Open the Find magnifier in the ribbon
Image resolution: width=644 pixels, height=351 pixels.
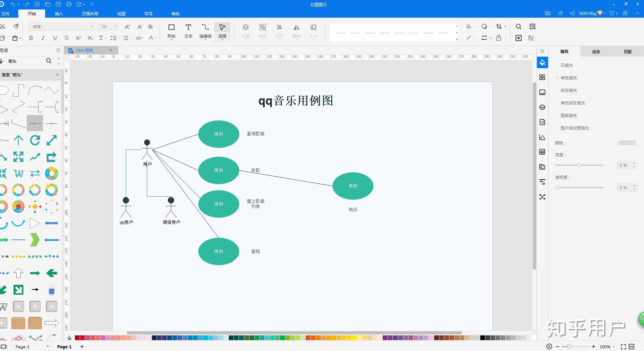[519, 27]
